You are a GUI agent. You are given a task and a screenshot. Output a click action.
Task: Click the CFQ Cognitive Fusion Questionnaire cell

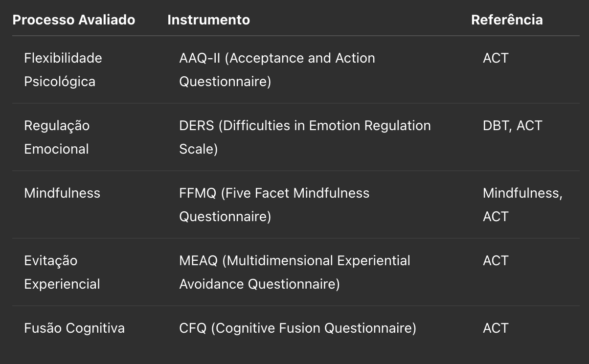[x=297, y=328]
